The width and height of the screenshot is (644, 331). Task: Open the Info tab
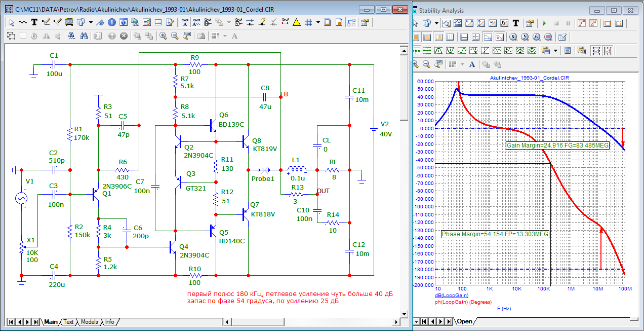tap(109, 322)
